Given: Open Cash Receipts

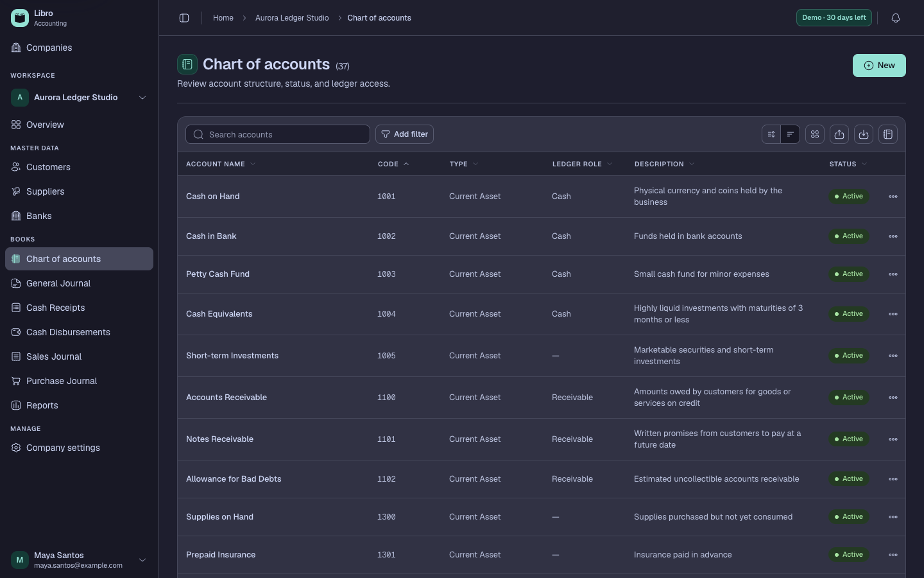Looking at the screenshot, I should coord(79,308).
